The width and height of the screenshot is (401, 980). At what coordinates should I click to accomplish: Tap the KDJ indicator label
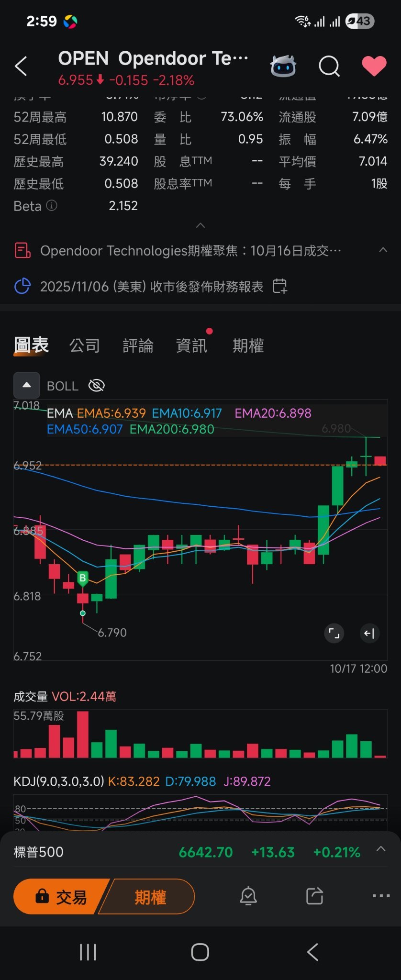[58, 781]
